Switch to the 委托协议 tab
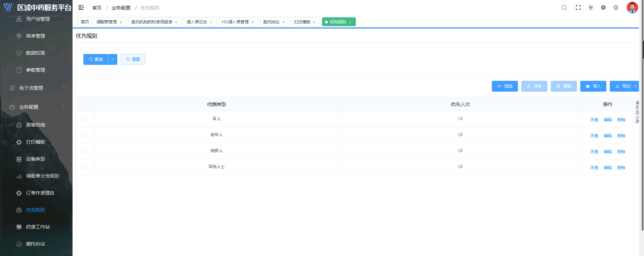This screenshot has height=256, width=644. [x=275, y=22]
